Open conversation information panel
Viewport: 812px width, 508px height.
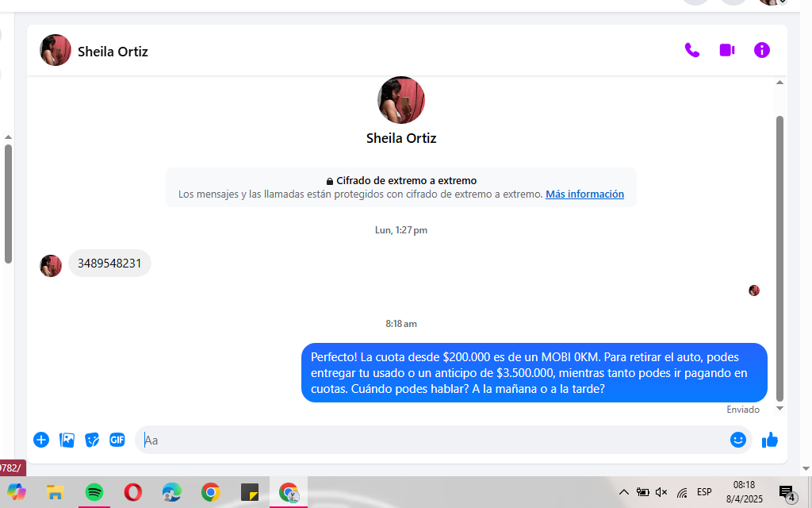(761, 50)
